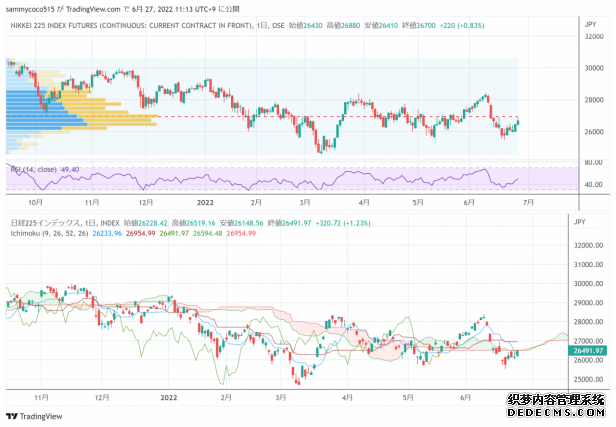Click the dark red Ichimoku value 26954.99
The height and width of the screenshot is (427, 616).
[x=141, y=233]
